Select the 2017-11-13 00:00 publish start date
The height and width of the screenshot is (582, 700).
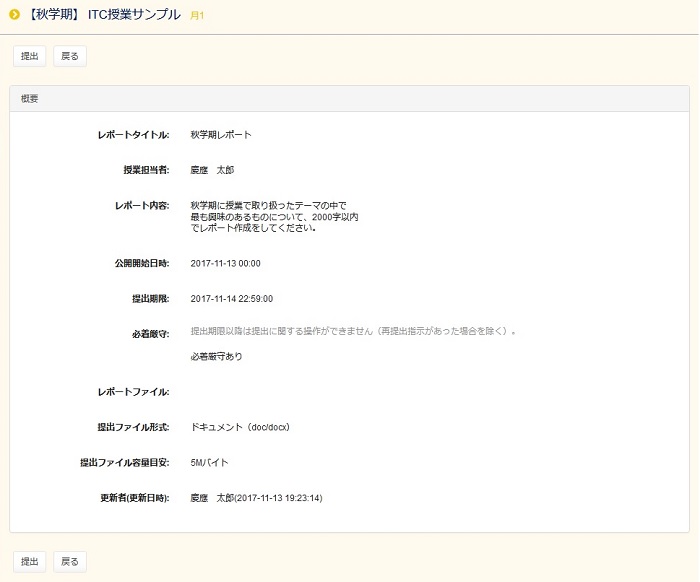[x=225, y=263]
